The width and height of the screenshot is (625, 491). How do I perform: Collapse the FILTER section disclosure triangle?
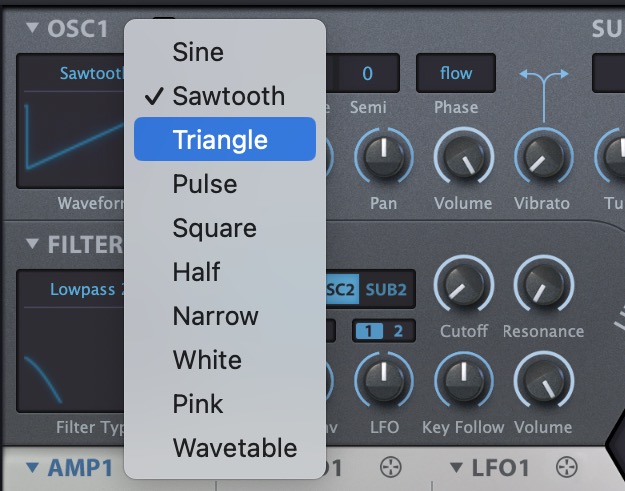(32, 245)
